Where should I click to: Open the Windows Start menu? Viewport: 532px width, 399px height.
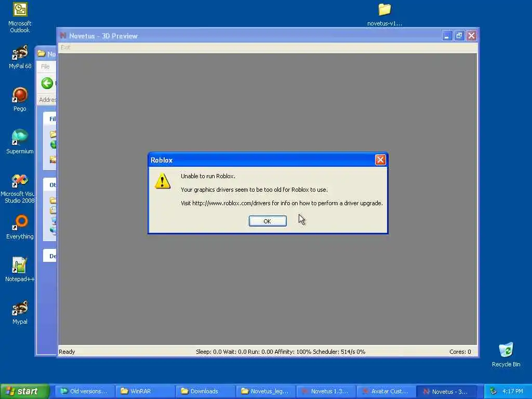[x=24, y=391]
